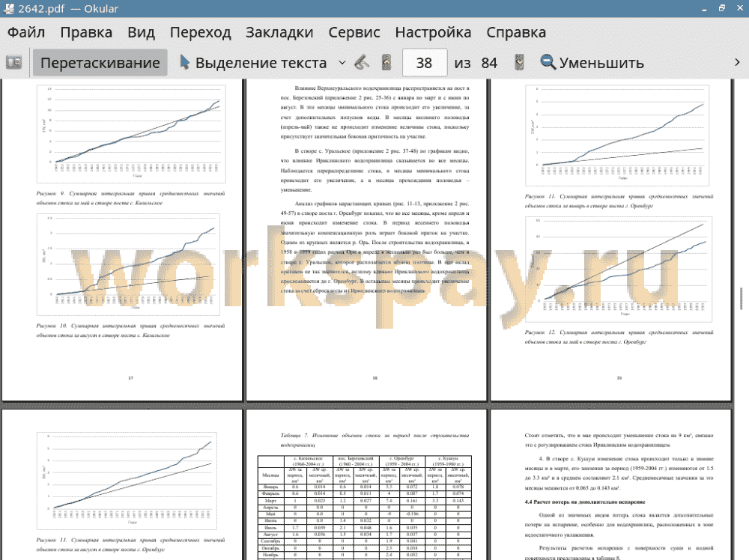Expand the dropdown arrow beside Выделение текста
The height and width of the screenshot is (560, 749).
pyautogui.click(x=342, y=63)
